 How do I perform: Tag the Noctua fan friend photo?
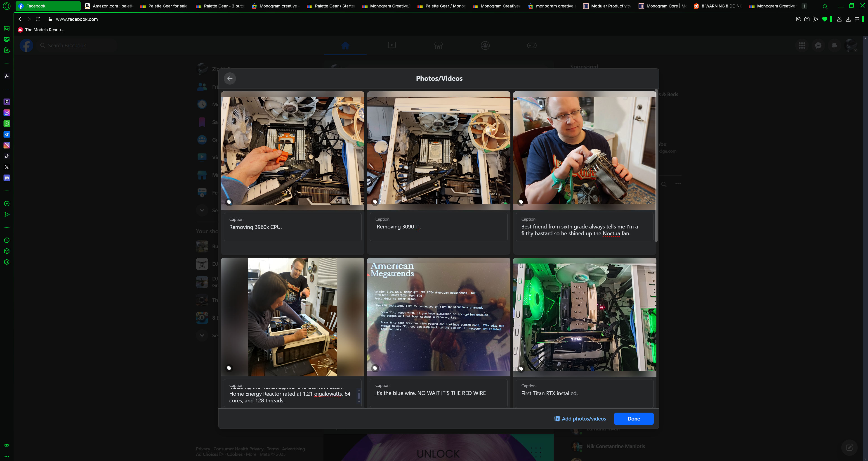click(x=521, y=202)
